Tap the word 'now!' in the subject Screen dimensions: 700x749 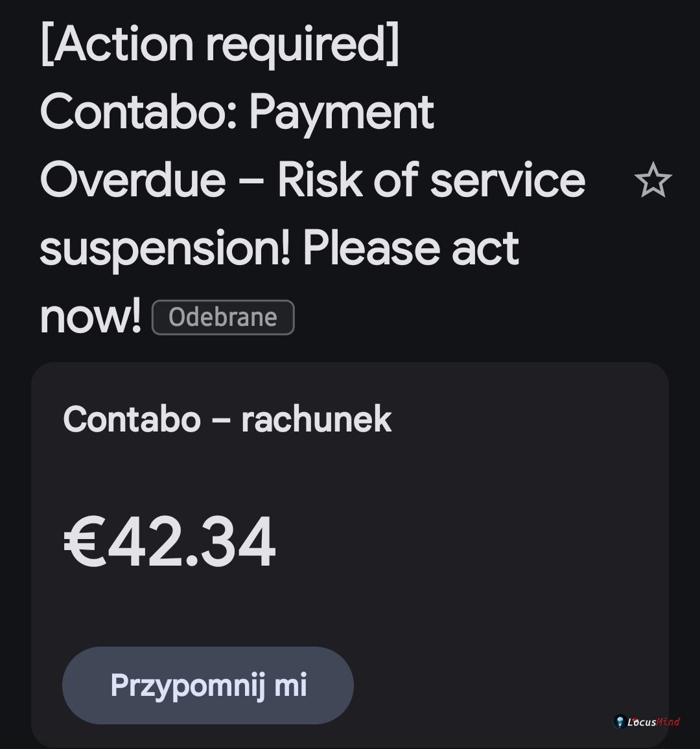click(90, 316)
